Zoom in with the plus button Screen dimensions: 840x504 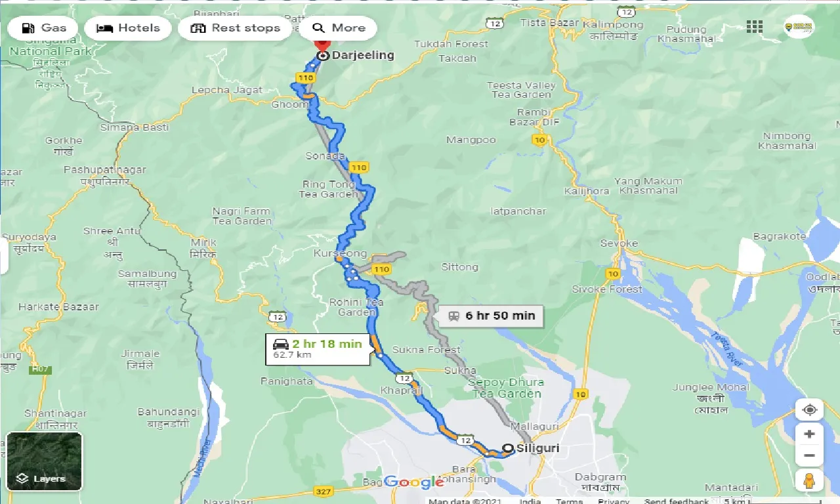coord(809,434)
